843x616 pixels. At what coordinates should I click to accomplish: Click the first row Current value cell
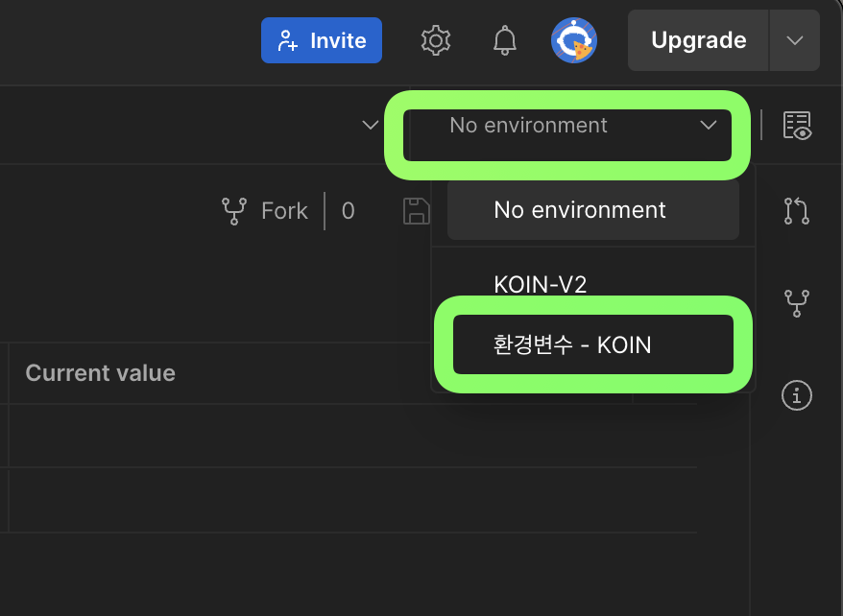coord(192,435)
